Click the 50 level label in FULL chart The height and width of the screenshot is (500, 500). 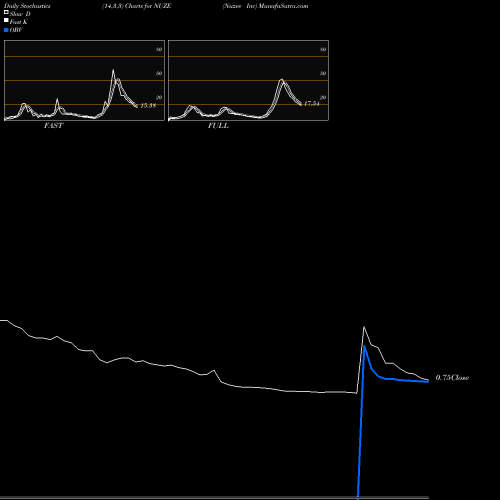pyautogui.click(x=323, y=73)
